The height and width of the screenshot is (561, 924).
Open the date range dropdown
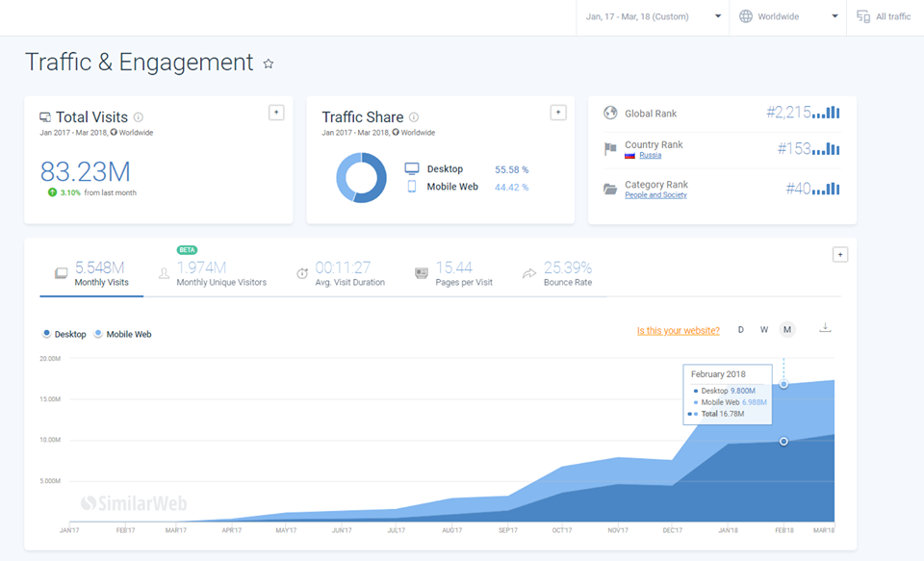(x=654, y=16)
